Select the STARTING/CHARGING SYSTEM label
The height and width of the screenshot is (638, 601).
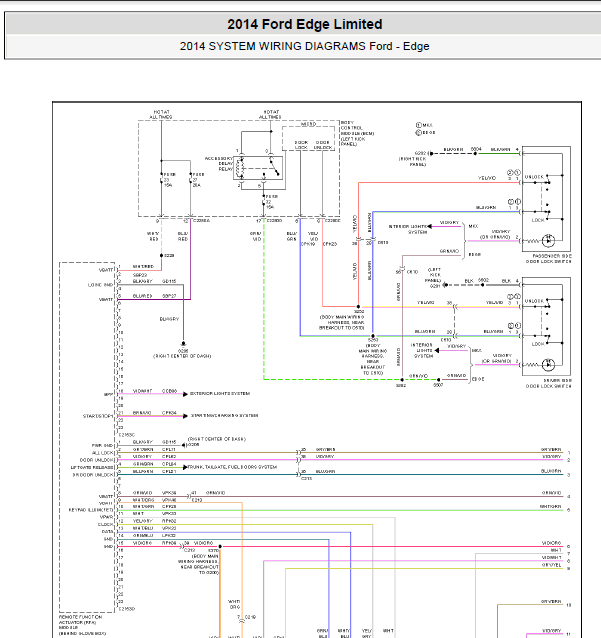point(224,415)
